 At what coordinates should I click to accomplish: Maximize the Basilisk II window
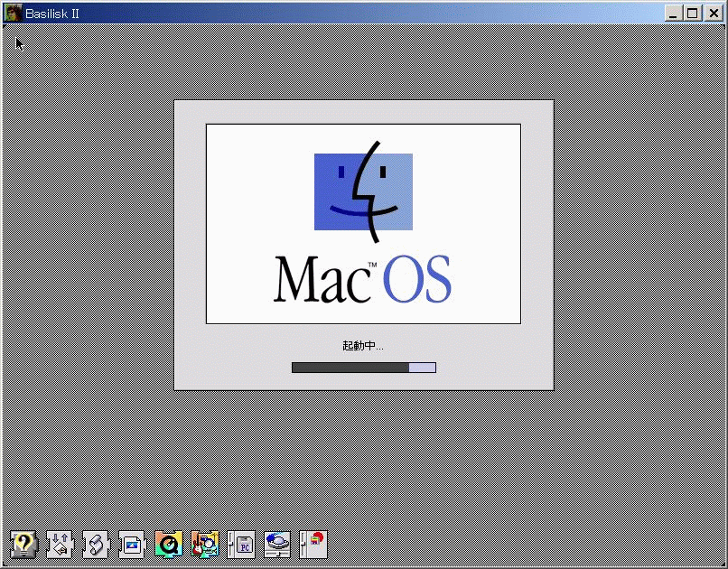(692, 13)
